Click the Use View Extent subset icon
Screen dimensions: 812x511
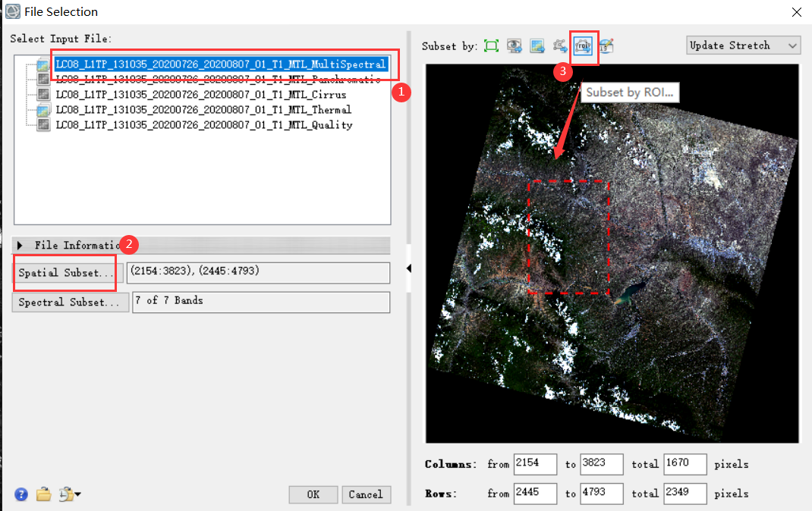pyautogui.click(x=515, y=46)
